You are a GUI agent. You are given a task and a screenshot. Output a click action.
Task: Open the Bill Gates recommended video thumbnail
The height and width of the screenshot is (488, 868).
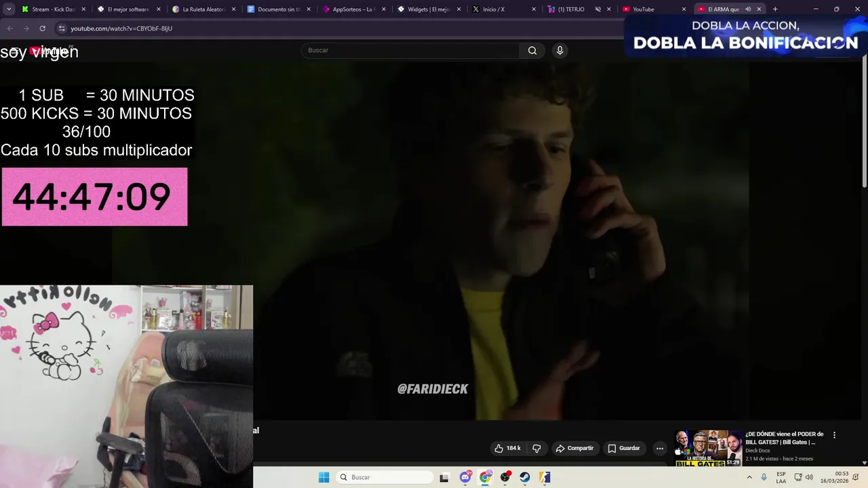(708, 448)
